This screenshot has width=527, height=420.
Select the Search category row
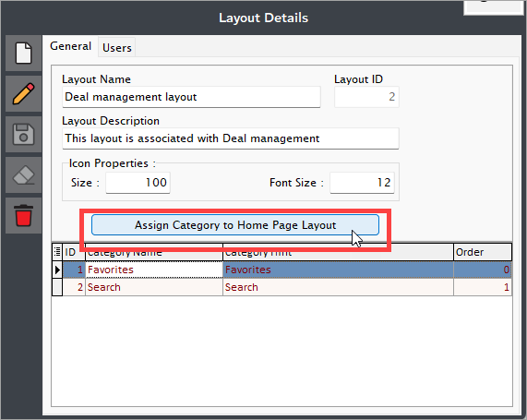(x=287, y=287)
